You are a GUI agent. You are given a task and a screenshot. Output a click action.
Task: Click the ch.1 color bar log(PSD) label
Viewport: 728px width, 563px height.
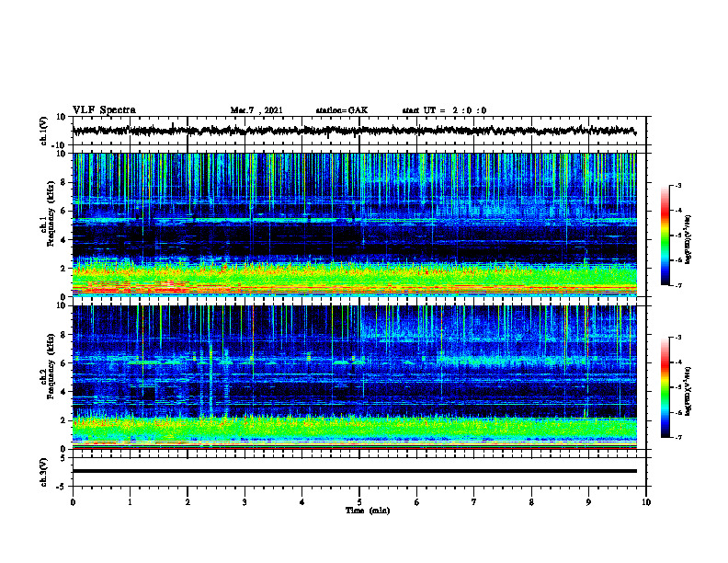coord(688,240)
